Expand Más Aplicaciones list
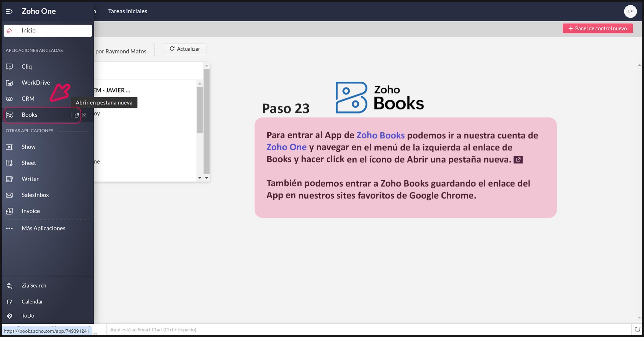The image size is (644, 337). [x=43, y=228]
